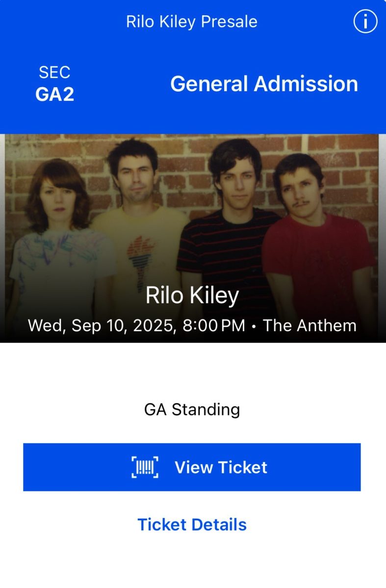The height and width of the screenshot is (588, 386).
Task: Select the SEC label
Action: click(x=54, y=73)
